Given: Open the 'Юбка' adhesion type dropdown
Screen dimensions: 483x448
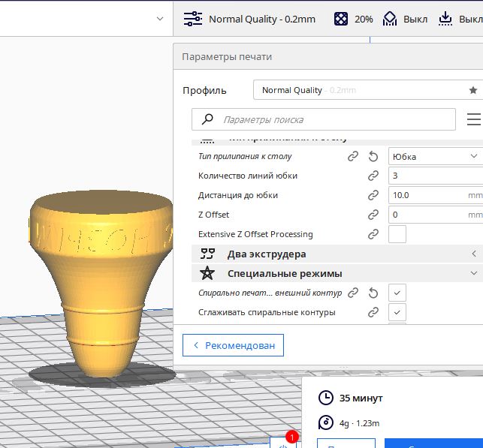Looking at the screenshot, I should (x=436, y=156).
